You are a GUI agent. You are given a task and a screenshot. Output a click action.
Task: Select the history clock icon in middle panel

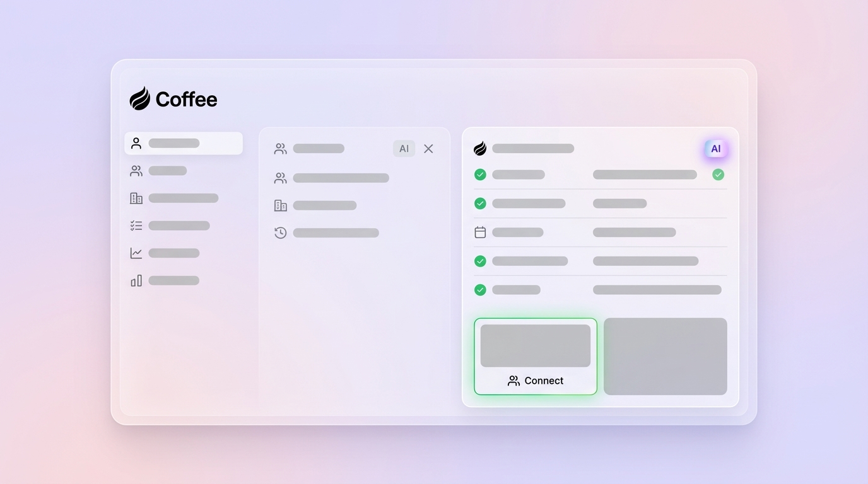(280, 233)
